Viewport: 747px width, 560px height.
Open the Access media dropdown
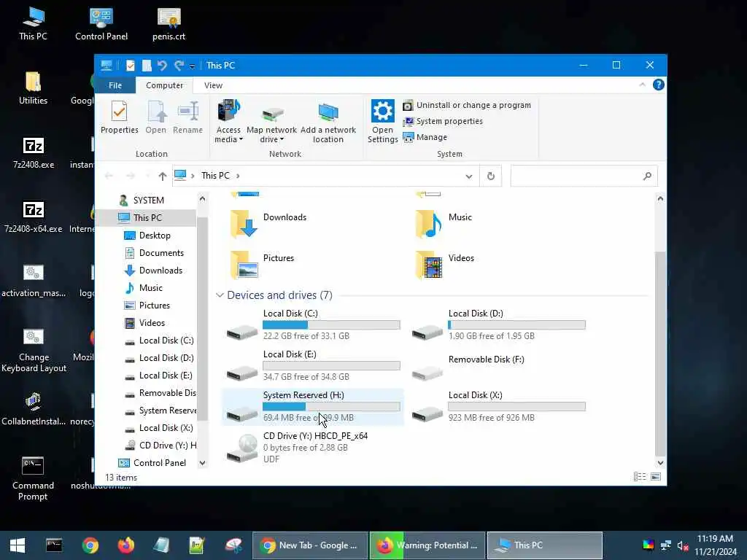click(x=228, y=121)
